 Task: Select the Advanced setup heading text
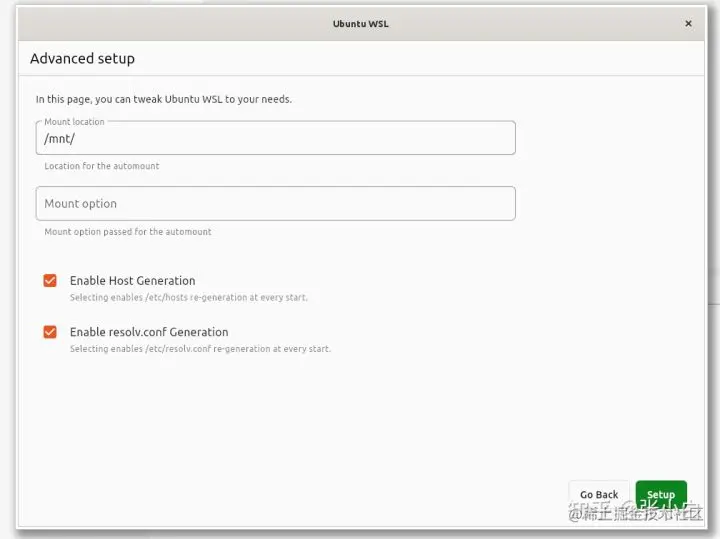tap(83, 59)
